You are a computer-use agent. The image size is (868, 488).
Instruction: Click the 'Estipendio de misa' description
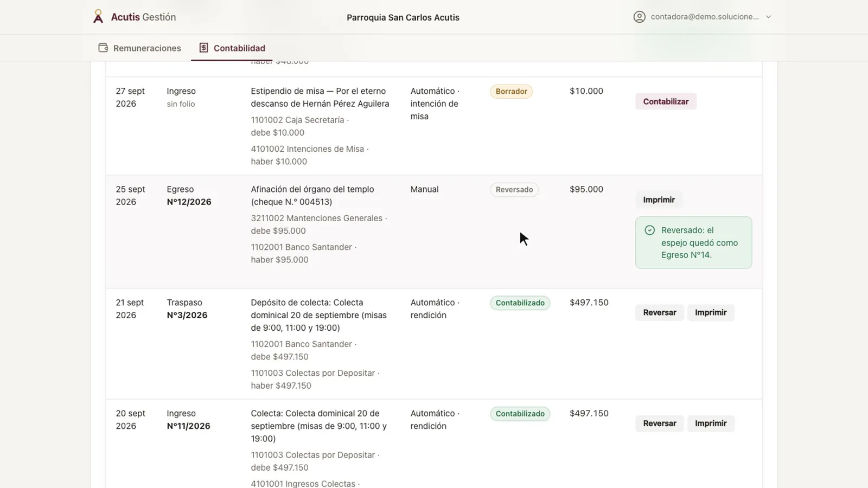(320, 97)
